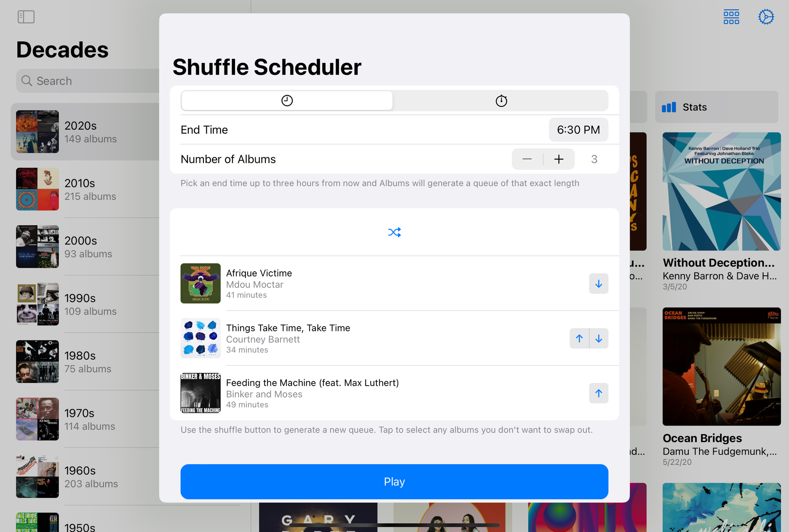This screenshot has height=532, width=789.
Task: Click move Courtney Barnett album down
Action: pos(598,338)
